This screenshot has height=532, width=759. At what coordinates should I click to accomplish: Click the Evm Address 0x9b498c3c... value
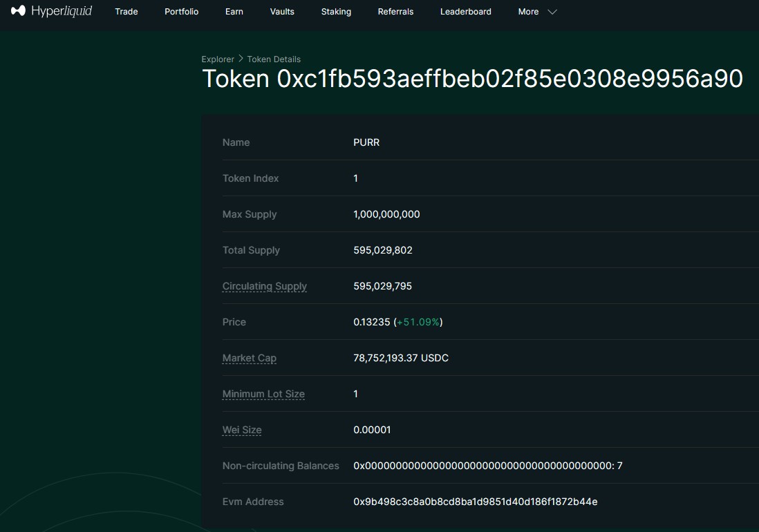(476, 502)
